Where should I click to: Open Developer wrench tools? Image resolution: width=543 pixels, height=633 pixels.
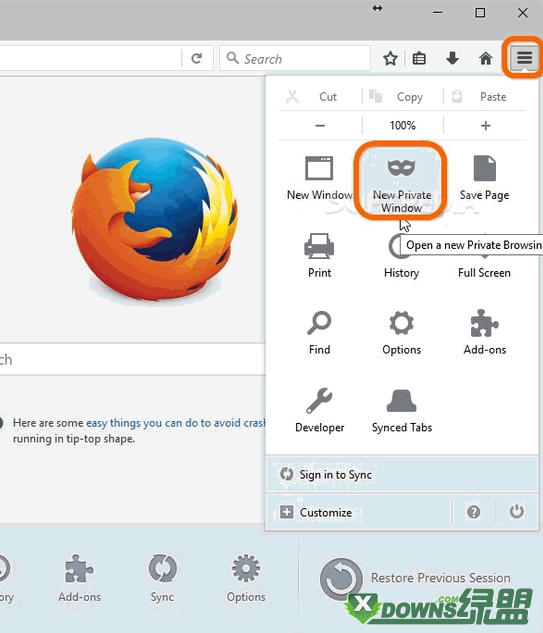(319, 410)
